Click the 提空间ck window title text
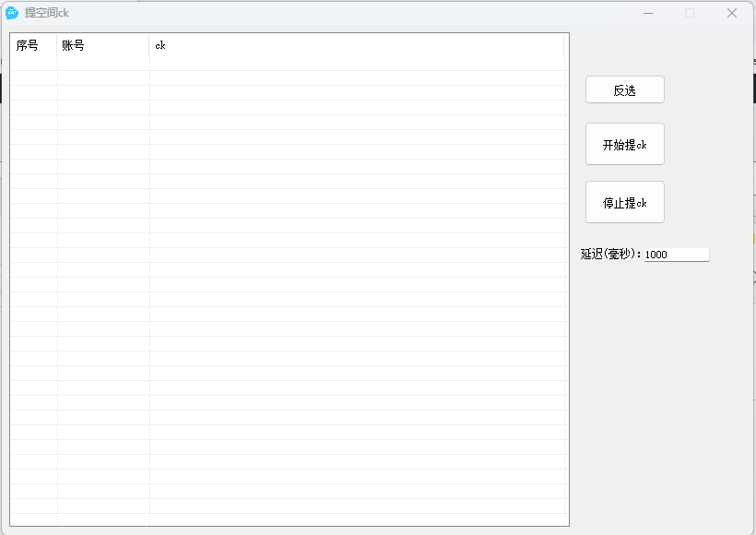This screenshot has height=535, width=756. click(x=47, y=13)
